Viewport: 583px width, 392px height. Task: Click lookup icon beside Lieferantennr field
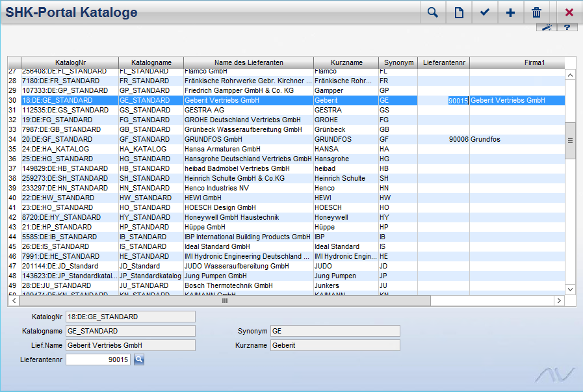click(x=139, y=359)
